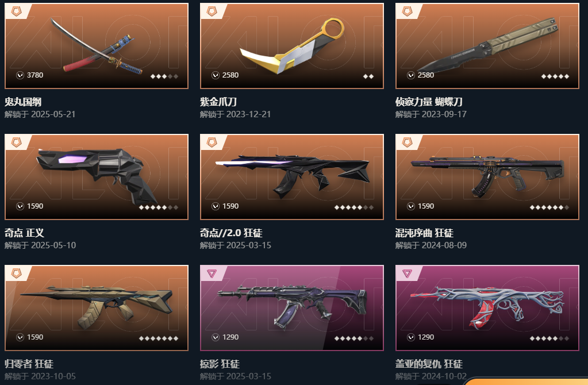Select the 紫金爪刀 karambit skin image

point(292,46)
